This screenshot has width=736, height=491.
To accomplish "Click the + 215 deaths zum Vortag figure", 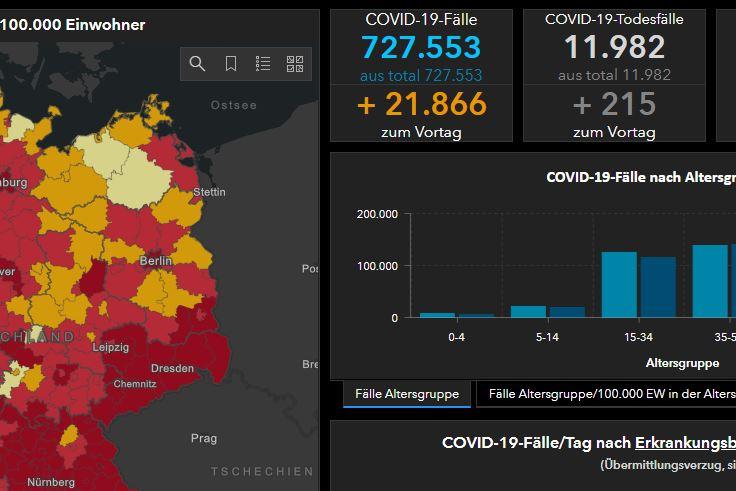I will 614,104.
